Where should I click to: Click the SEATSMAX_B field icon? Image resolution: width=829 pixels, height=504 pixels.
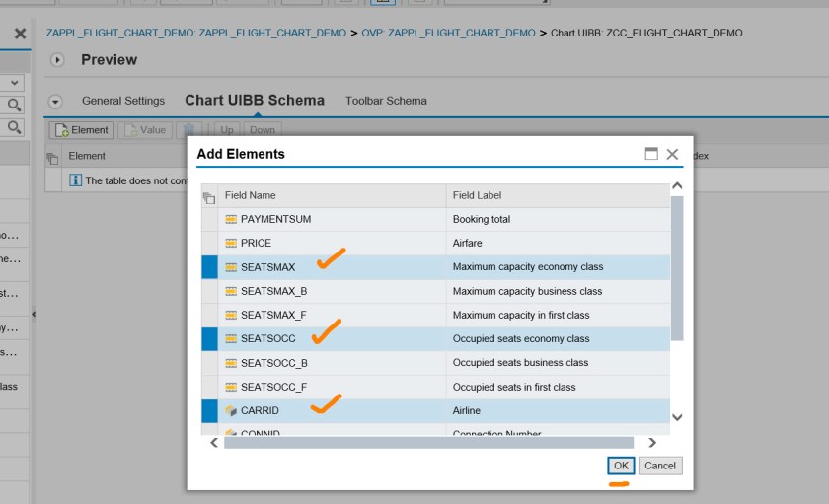coord(231,291)
